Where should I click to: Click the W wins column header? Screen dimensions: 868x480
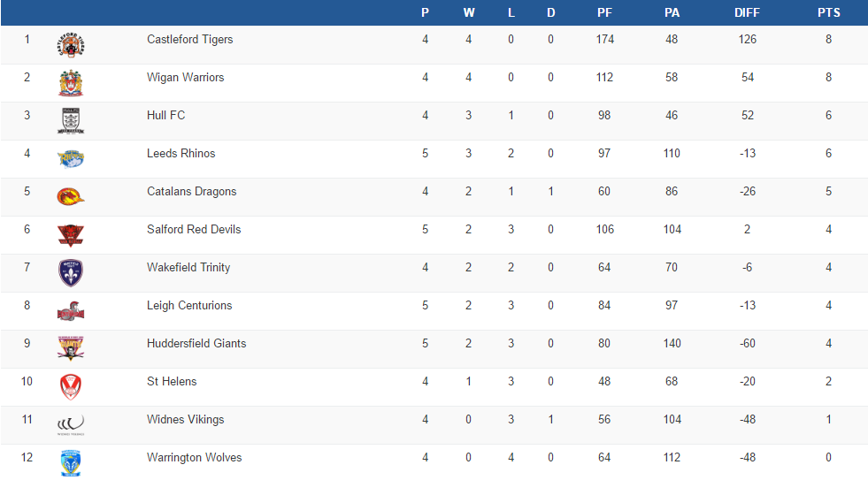coord(468,13)
